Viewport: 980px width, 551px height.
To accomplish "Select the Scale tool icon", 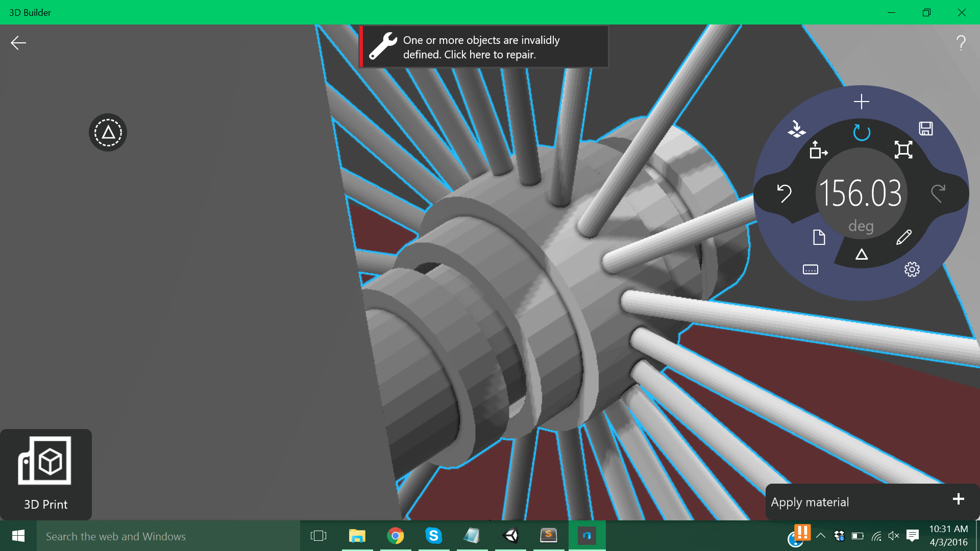I will point(903,149).
